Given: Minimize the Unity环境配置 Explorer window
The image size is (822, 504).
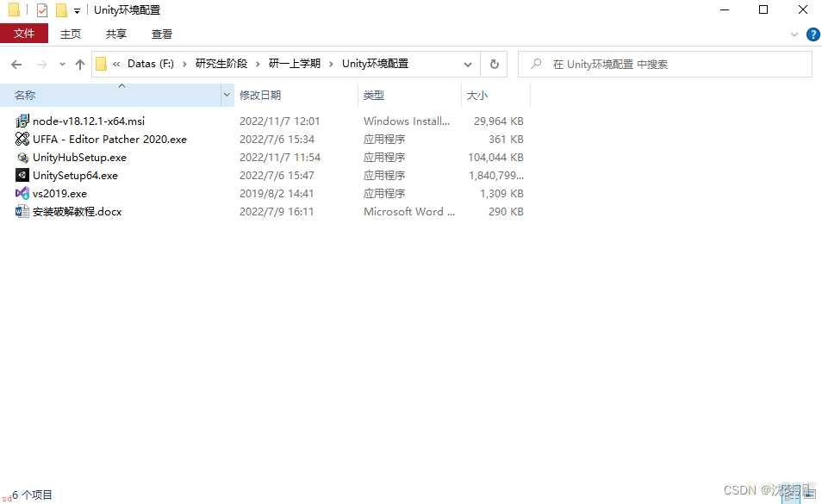Looking at the screenshot, I should [725, 10].
